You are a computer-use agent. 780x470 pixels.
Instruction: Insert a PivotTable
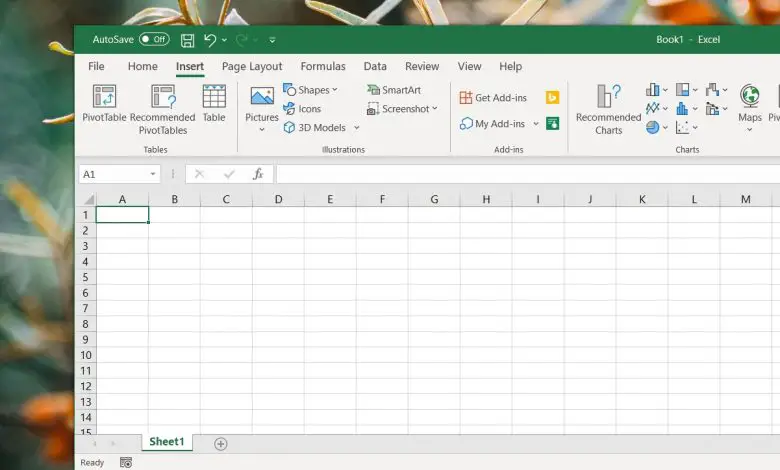click(x=104, y=103)
